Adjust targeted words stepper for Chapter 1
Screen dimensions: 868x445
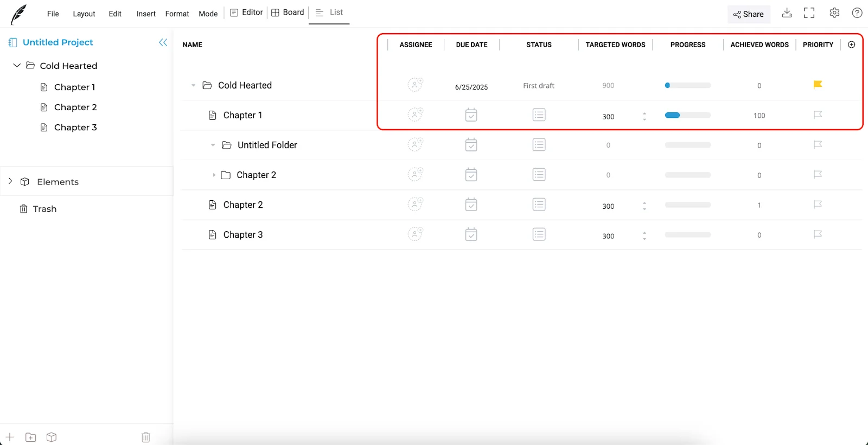(644, 116)
